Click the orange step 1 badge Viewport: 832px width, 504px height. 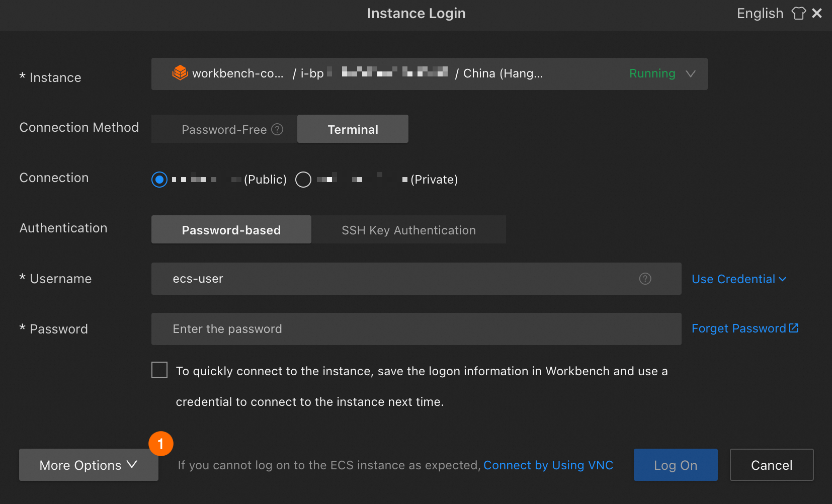tap(161, 444)
